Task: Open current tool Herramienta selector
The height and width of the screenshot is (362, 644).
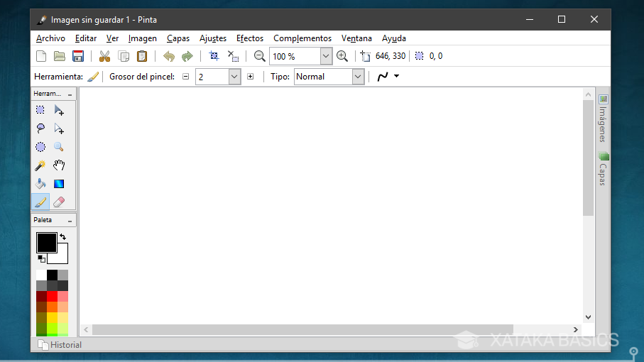Action: (x=93, y=77)
